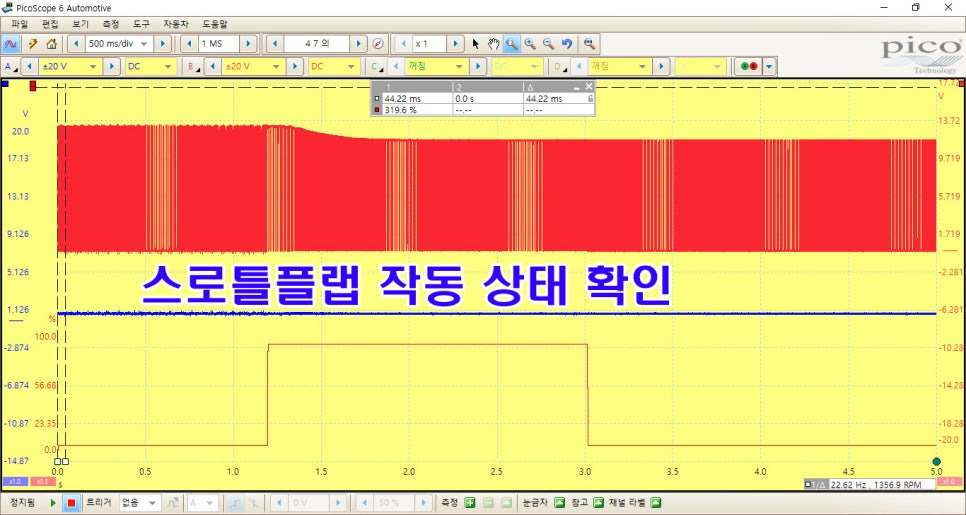Open the 500 ms/div timebase dropdown
This screenshot has width=966, height=515.
click(x=144, y=44)
